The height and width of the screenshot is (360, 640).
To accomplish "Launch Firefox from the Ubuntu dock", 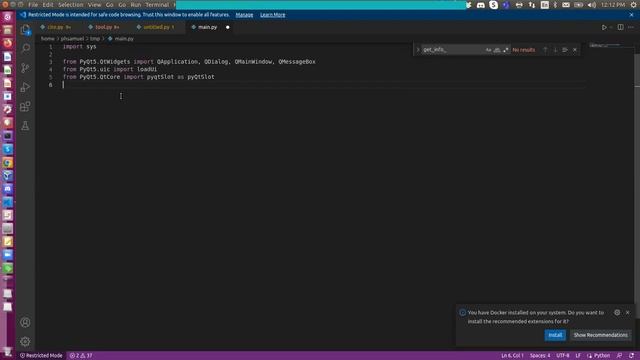I will pyautogui.click(x=7, y=43).
